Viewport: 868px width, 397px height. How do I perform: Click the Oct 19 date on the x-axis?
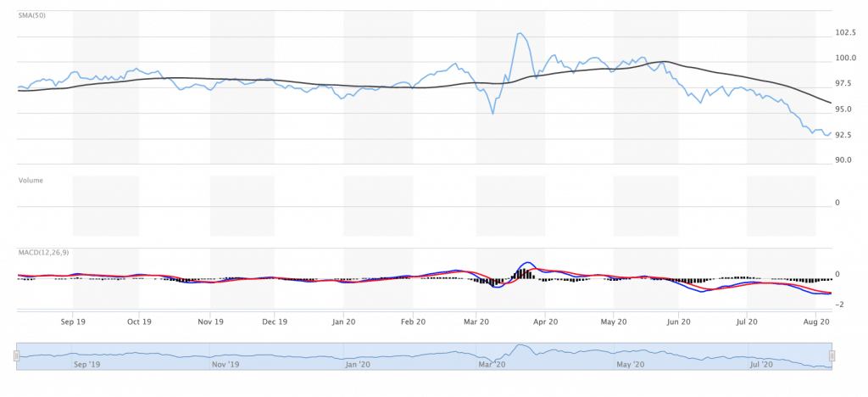tap(139, 322)
